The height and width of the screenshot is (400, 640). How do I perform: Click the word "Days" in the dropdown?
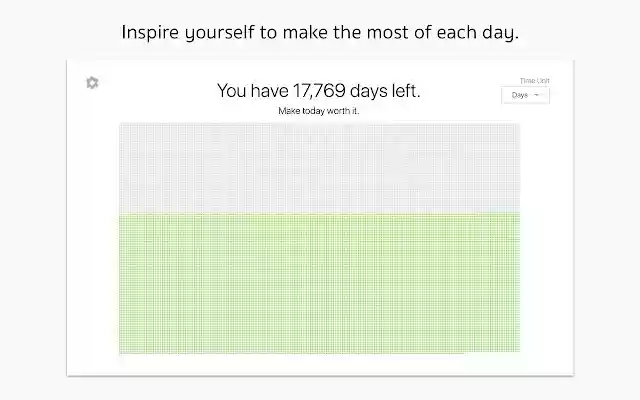tap(520, 95)
